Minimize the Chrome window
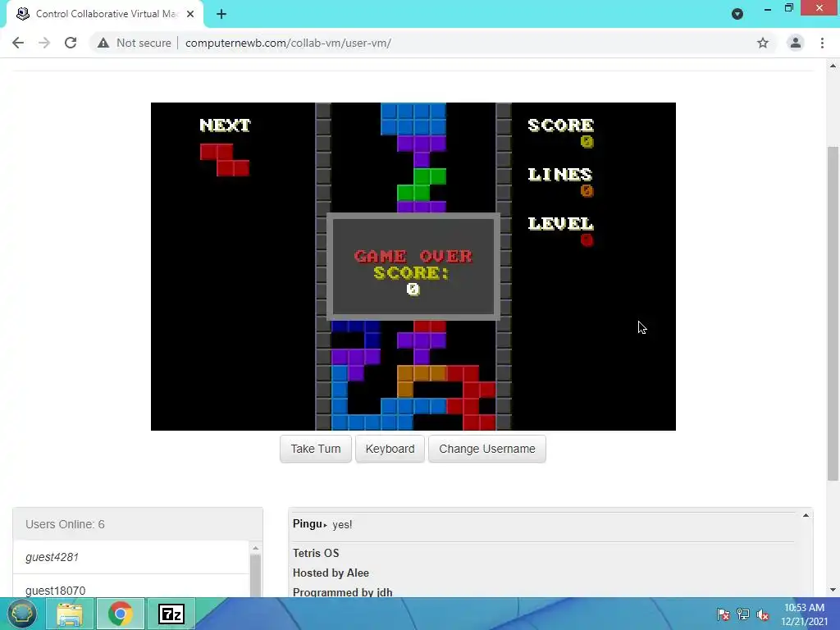This screenshot has height=630, width=840. tap(768, 8)
